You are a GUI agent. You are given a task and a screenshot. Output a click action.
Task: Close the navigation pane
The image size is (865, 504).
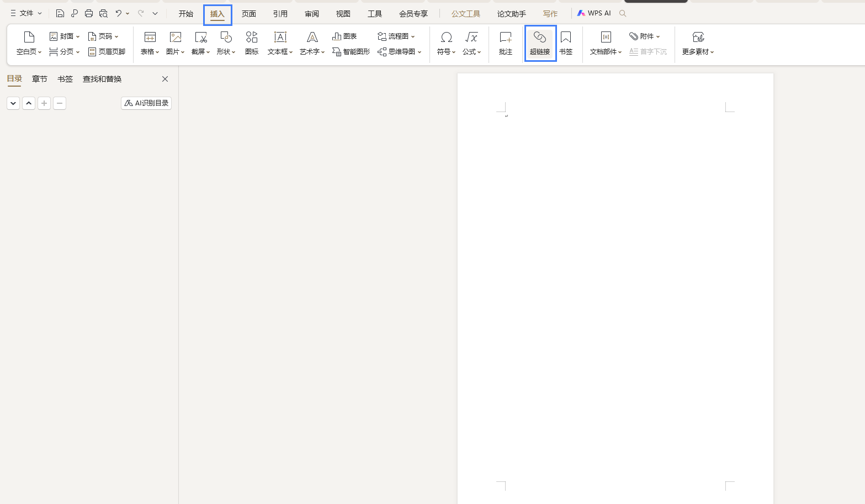(x=165, y=79)
